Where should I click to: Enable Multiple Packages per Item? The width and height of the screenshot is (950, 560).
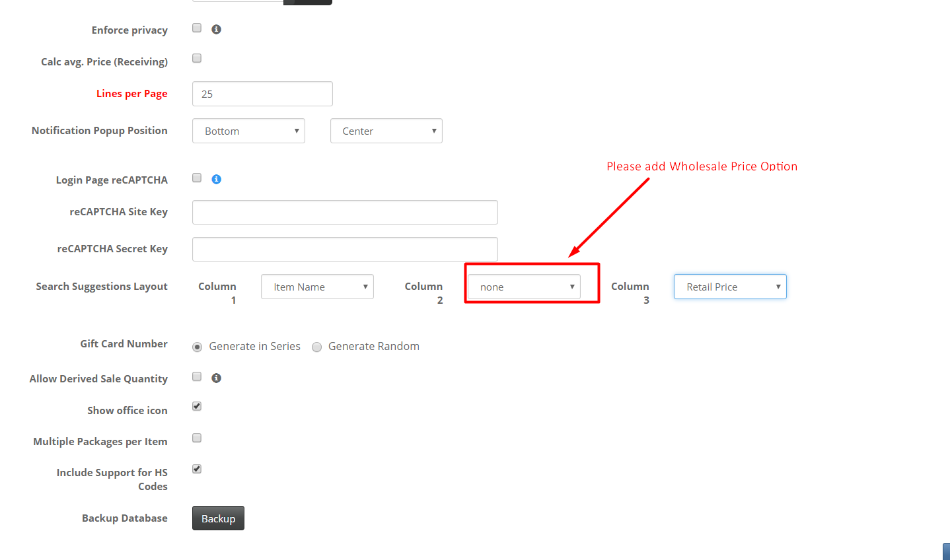196,437
